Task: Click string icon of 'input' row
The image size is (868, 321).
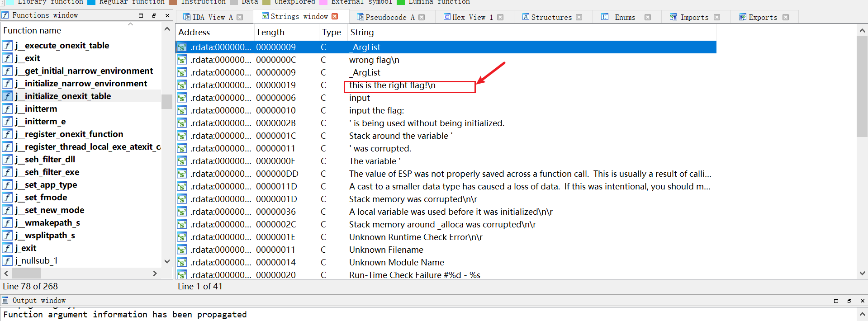Action: tap(182, 98)
